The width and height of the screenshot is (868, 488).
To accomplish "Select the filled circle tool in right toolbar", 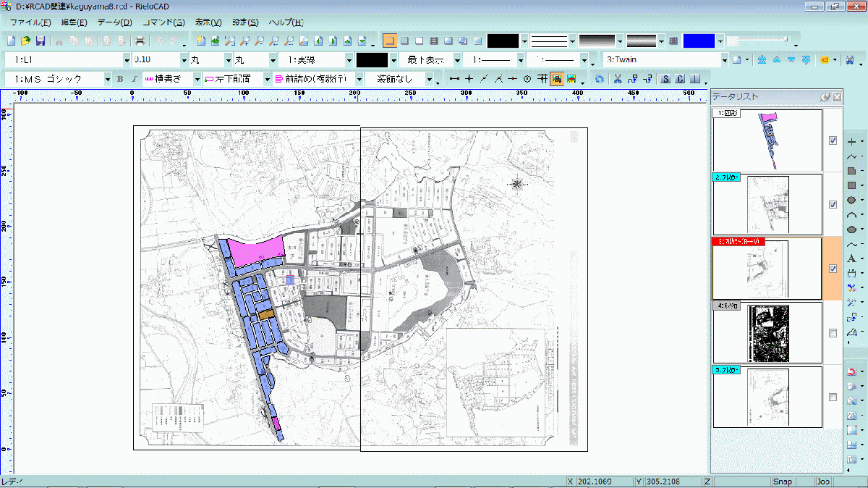I will [x=852, y=200].
